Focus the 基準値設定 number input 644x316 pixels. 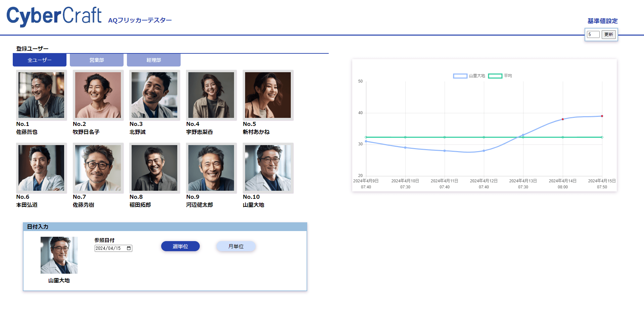point(593,35)
